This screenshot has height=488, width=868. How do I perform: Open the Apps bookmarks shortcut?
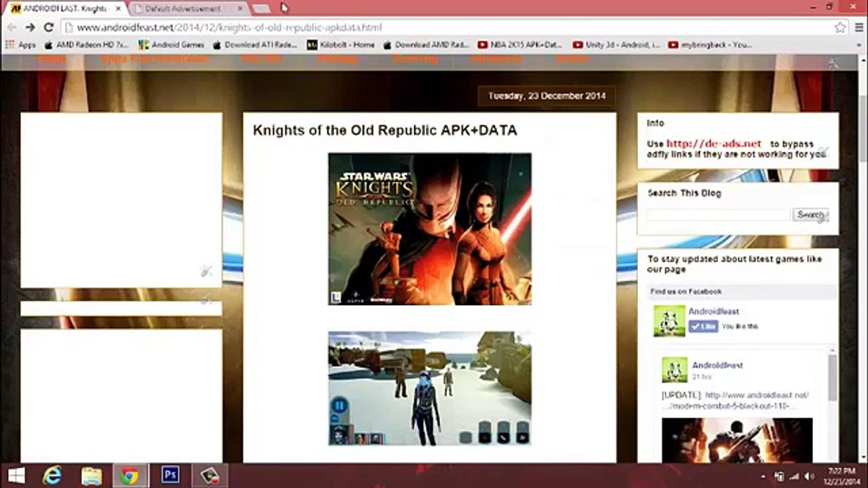coord(20,45)
